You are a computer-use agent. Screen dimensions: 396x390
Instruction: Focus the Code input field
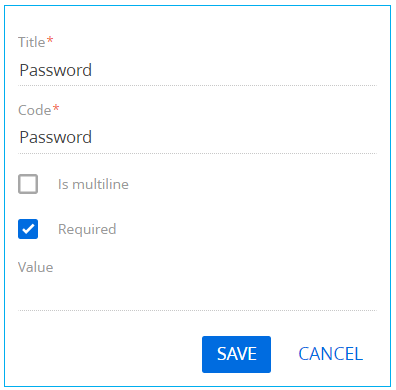click(197, 137)
